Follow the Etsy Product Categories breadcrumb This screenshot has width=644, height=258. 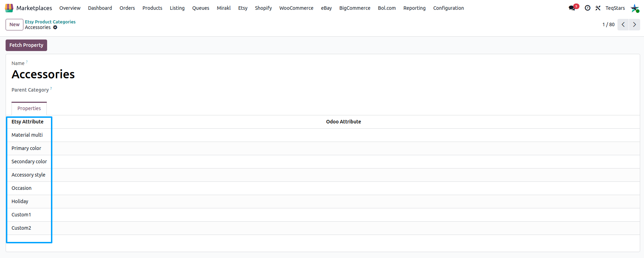point(50,22)
